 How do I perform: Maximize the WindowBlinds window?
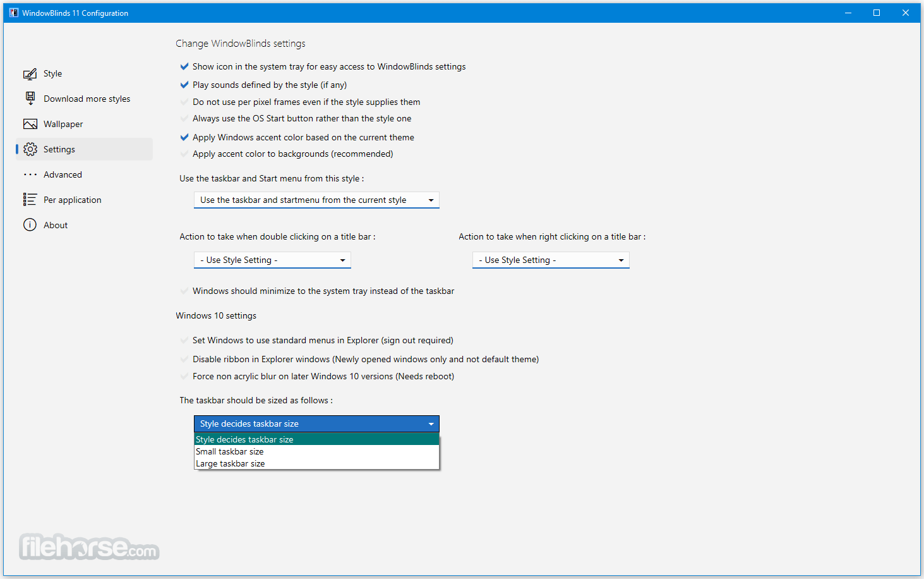(x=877, y=13)
